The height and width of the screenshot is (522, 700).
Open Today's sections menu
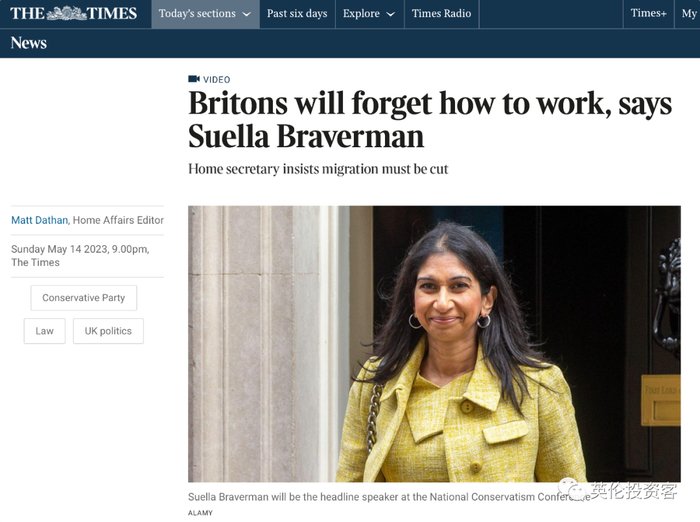coord(205,14)
